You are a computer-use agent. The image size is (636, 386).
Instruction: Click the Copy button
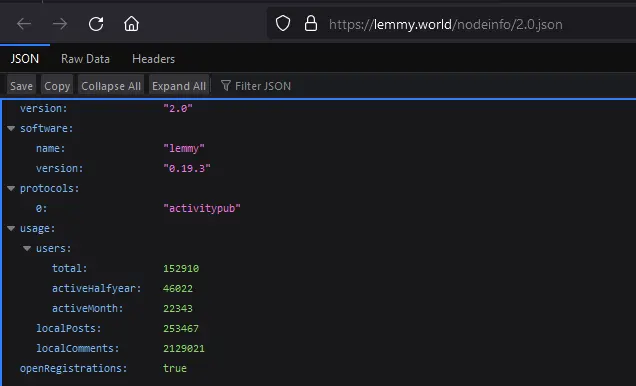pyautogui.click(x=57, y=86)
